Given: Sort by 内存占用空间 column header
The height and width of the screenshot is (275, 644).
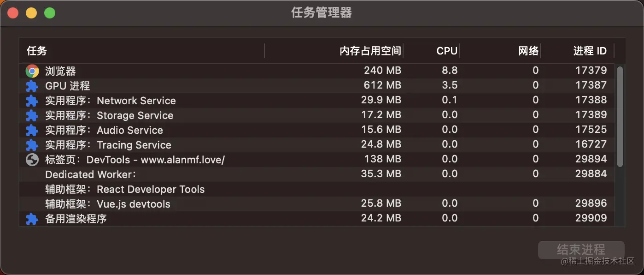Looking at the screenshot, I should pos(370,51).
